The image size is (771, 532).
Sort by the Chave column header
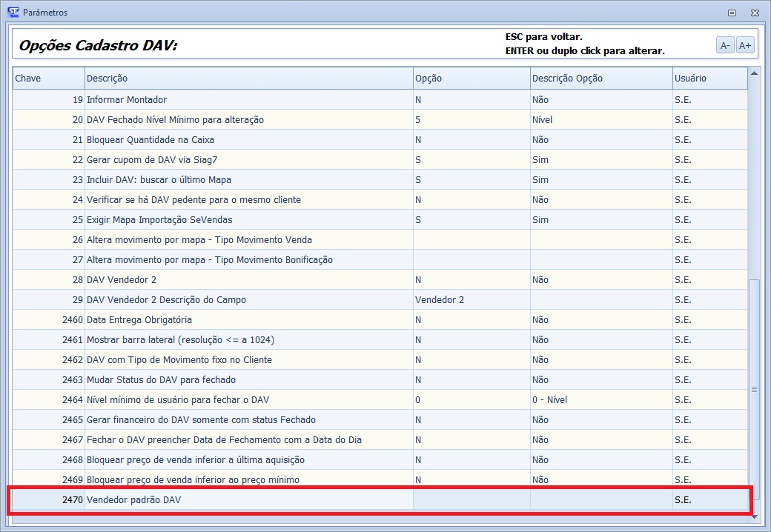48,79
